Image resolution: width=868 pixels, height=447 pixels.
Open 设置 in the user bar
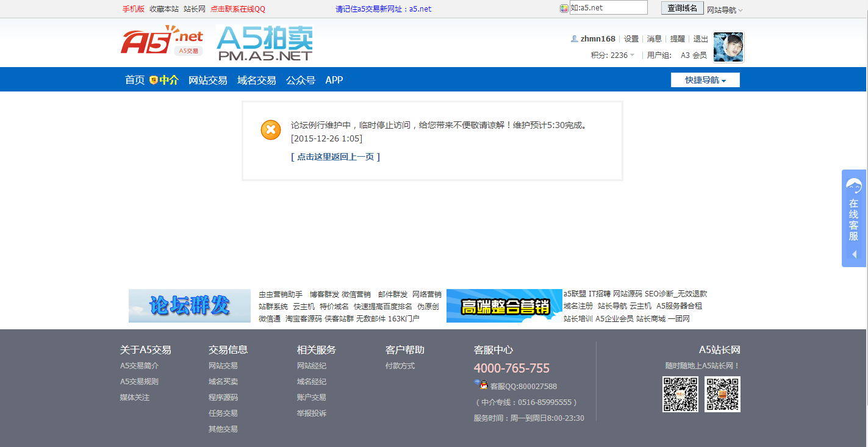631,38
